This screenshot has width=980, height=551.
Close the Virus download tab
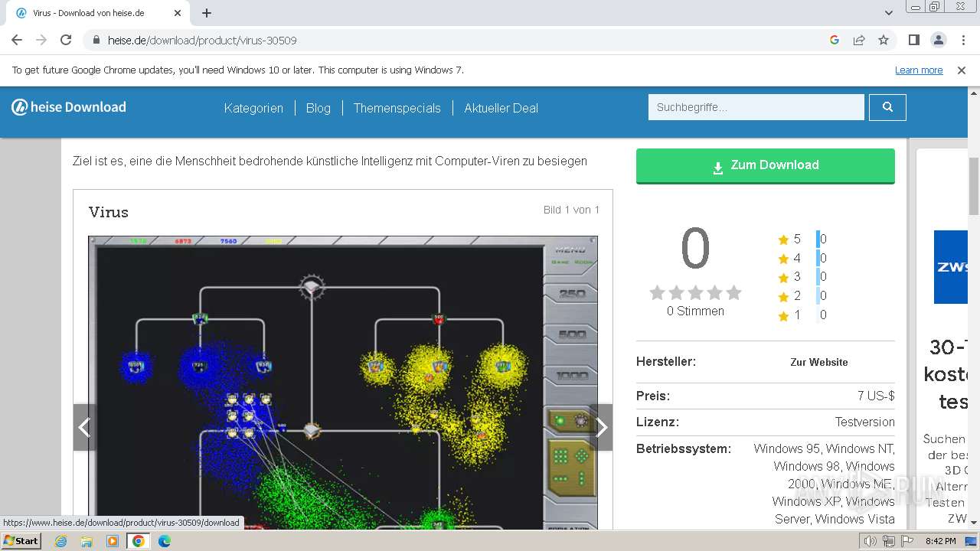point(178,13)
